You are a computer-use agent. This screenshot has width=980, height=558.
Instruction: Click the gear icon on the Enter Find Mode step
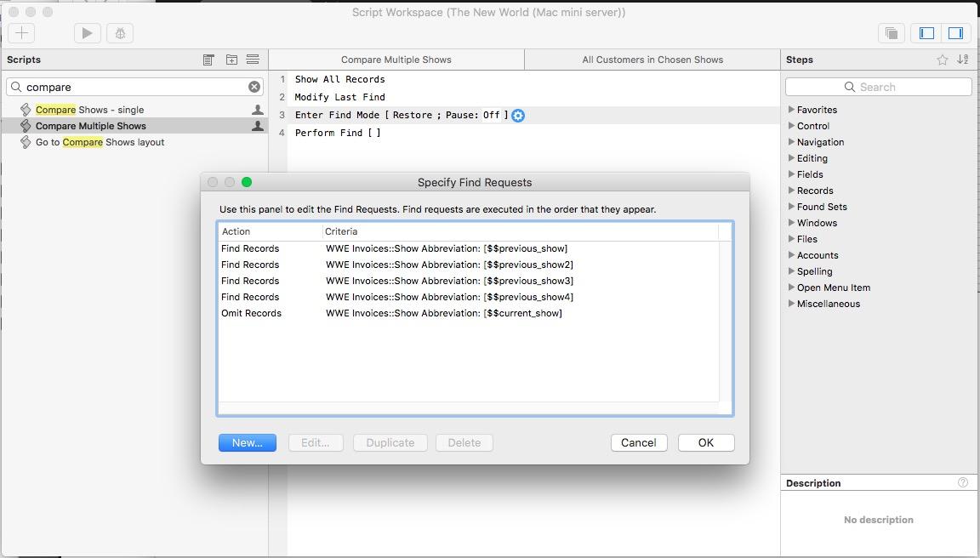click(518, 116)
